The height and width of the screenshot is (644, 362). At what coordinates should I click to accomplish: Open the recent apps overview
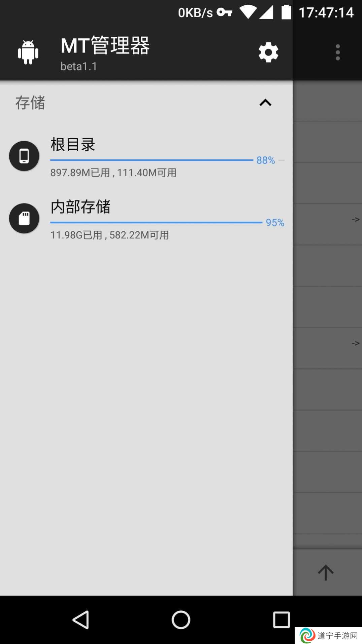[x=281, y=619]
